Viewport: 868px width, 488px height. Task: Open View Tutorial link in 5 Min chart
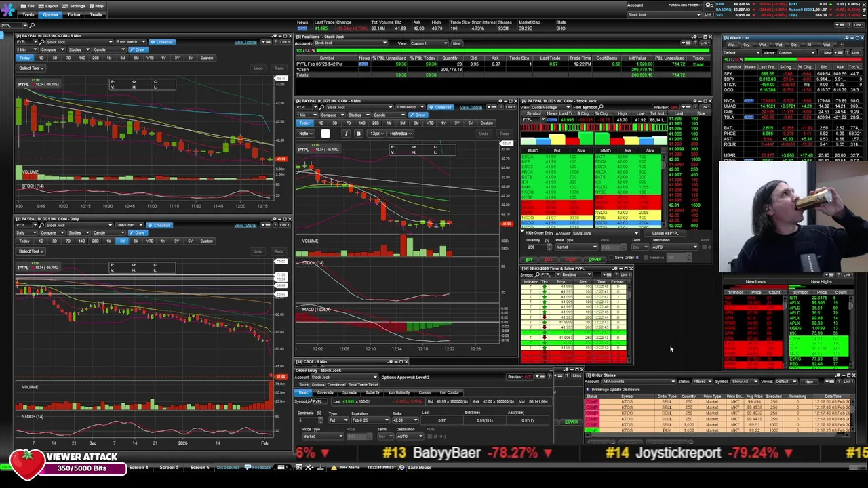click(245, 42)
